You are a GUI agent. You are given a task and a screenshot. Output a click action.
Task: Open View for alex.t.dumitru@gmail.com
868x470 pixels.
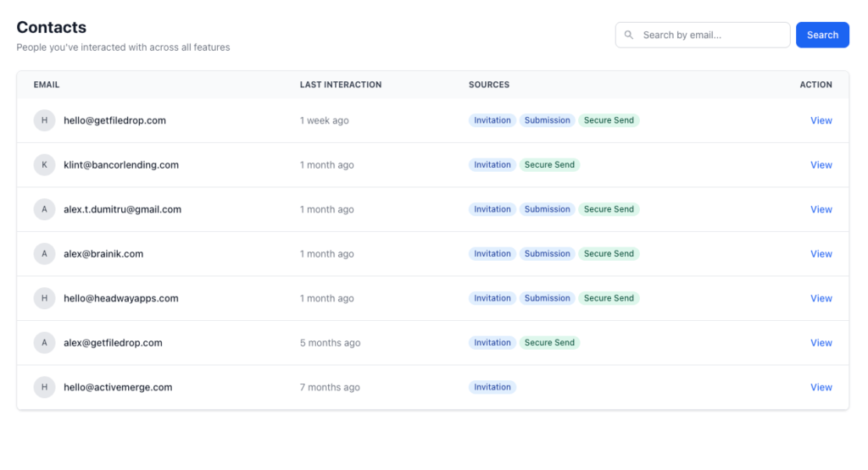point(821,209)
